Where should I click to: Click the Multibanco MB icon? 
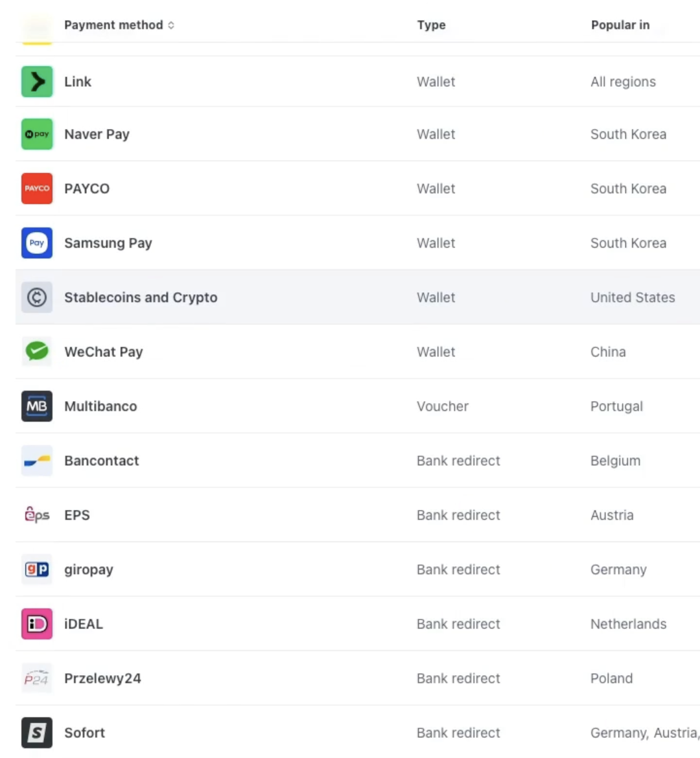click(x=37, y=406)
